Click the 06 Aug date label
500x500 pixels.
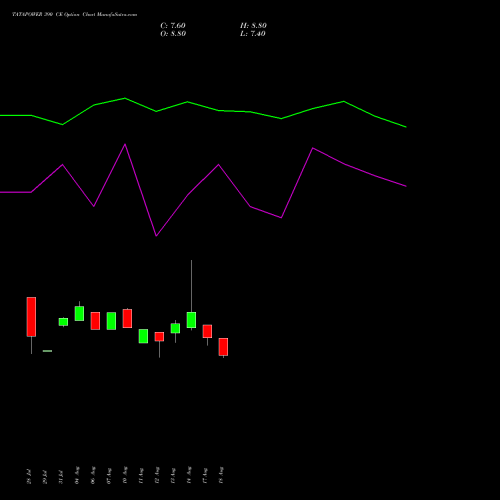[x=93, y=475]
